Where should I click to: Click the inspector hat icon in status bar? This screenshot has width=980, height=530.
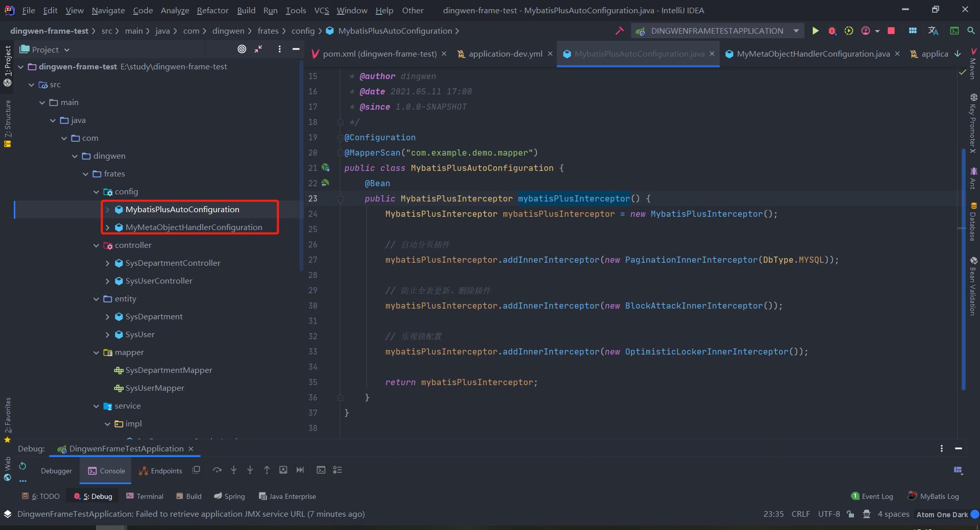[867, 514]
